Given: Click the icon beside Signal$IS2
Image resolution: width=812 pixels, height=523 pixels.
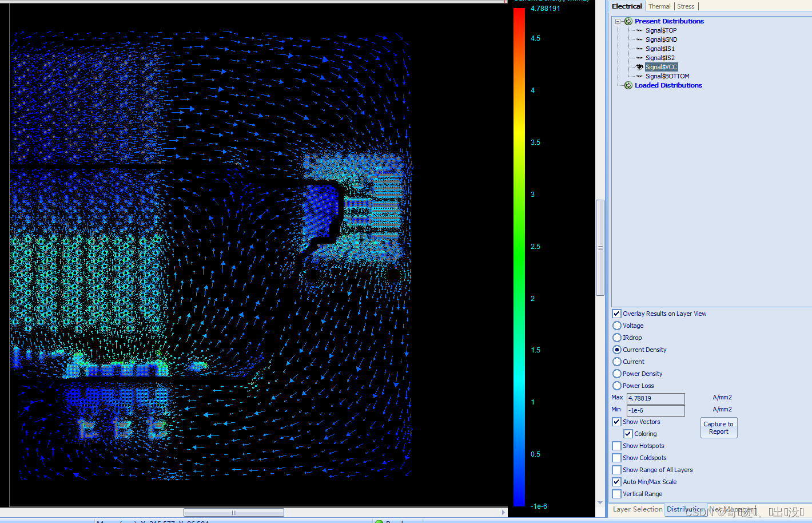Looking at the screenshot, I should 639,58.
